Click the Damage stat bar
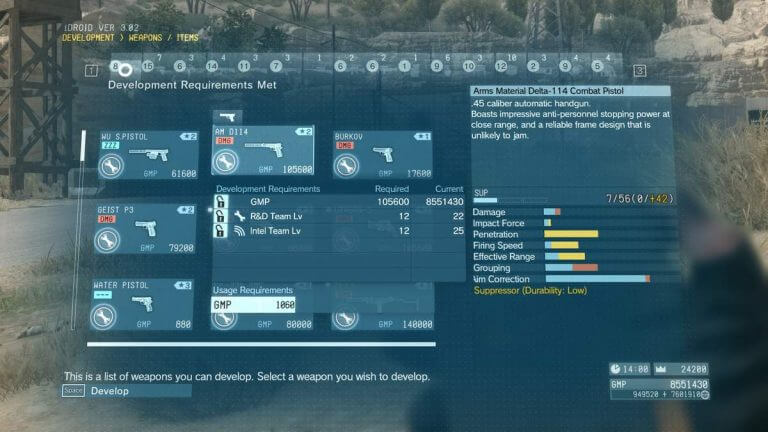This screenshot has height=432, width=768. click(x=552, y=212)
